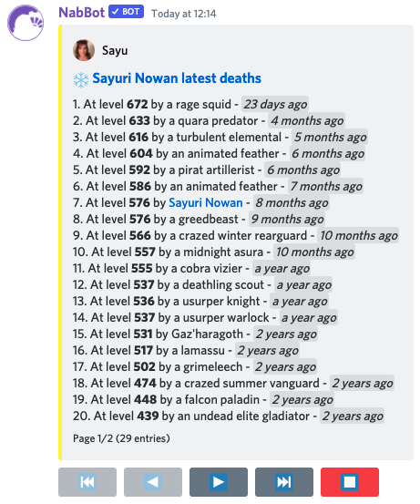420x504 pixels.
Task: Click the snowflake emoji icon
Action: 81,79
